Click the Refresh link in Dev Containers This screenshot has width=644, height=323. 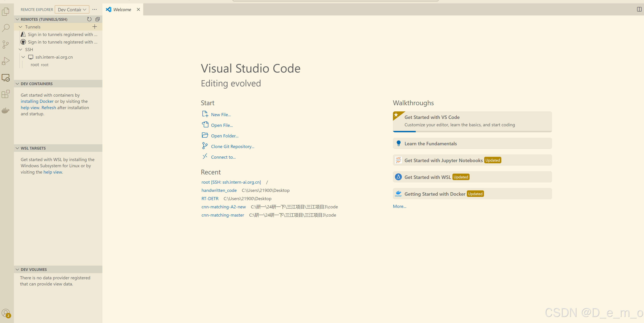(49, 108)
